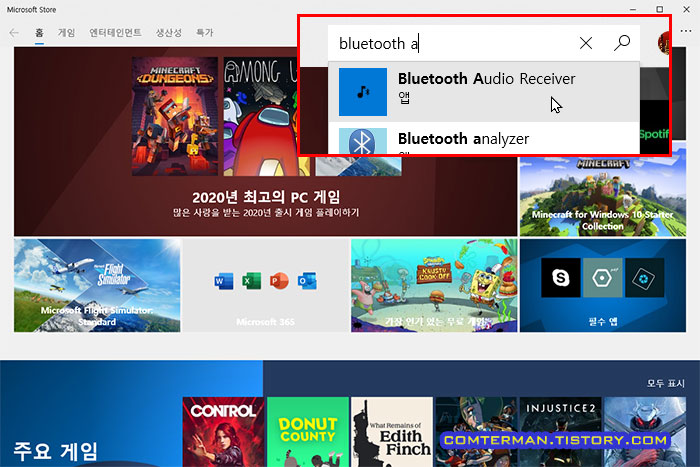700x467 pixels.
Task: Switch to the 게임 tab
Action: 66,33
